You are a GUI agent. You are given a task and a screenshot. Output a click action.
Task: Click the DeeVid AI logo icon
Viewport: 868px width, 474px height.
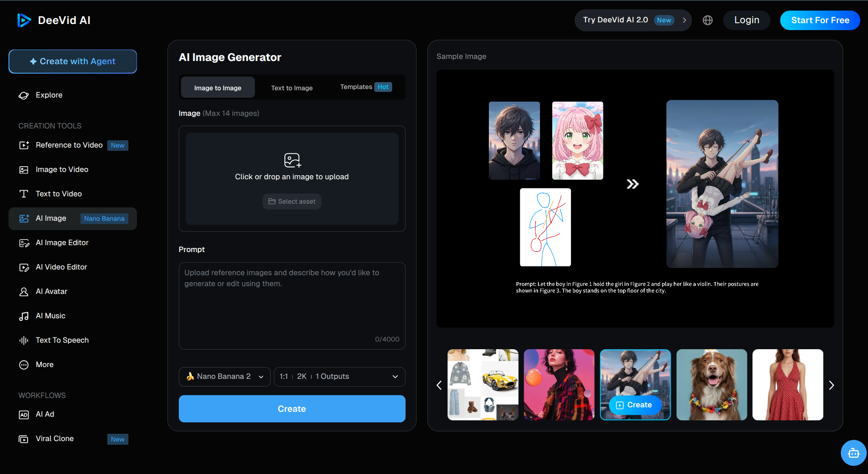[24, 20]
